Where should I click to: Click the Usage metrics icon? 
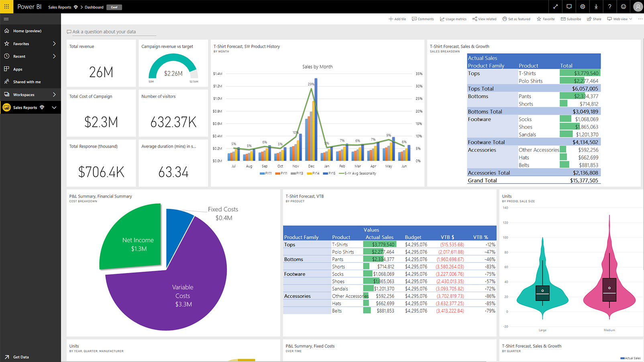tap(453, 19)
